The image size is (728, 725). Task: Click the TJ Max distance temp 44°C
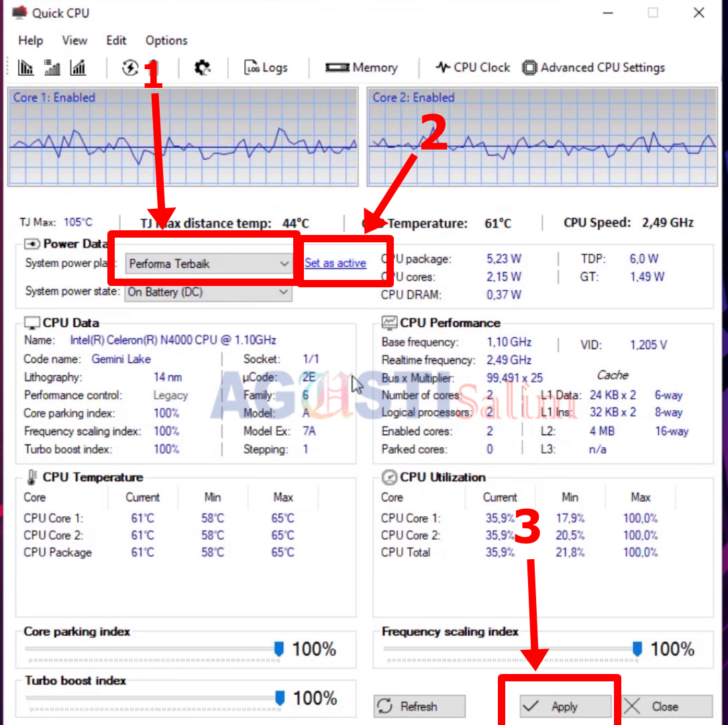(296, 224)
